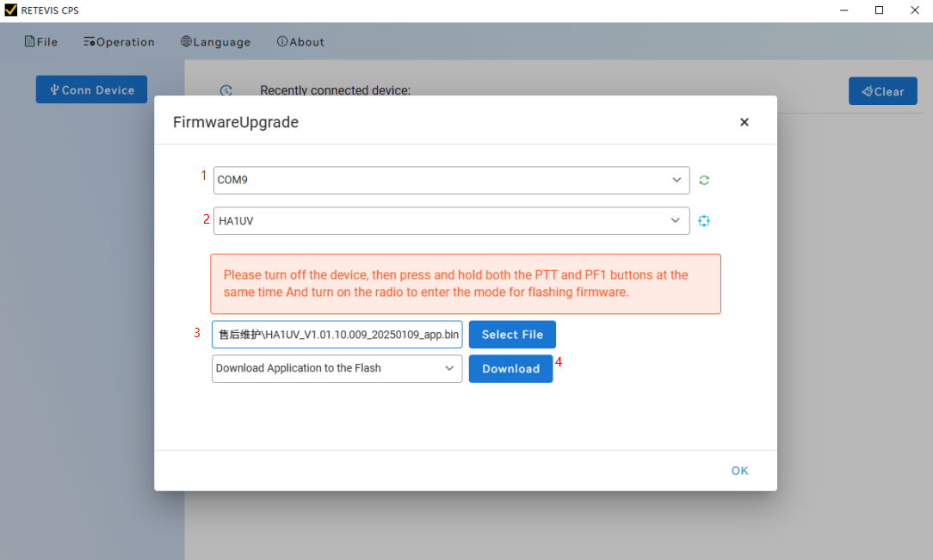933x560 pixels.
Task: Open the COM9 port dropdown
Action: coord(452,180)
